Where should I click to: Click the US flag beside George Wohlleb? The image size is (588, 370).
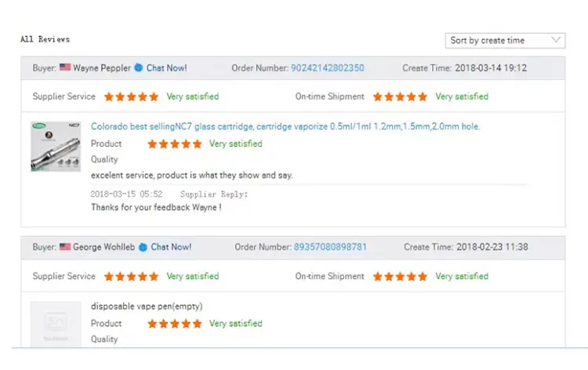[65, 247]
